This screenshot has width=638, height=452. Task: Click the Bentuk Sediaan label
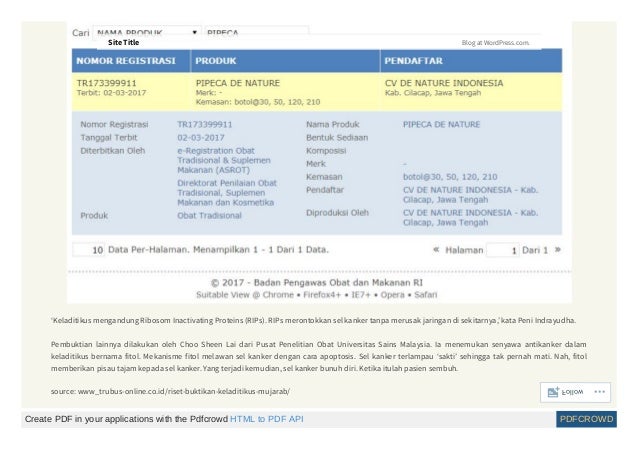337,138
